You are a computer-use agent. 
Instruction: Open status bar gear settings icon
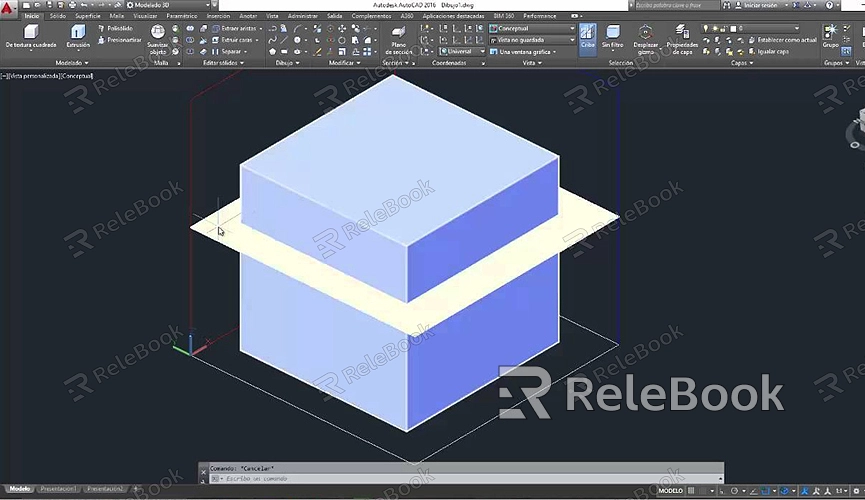[856, 491]
